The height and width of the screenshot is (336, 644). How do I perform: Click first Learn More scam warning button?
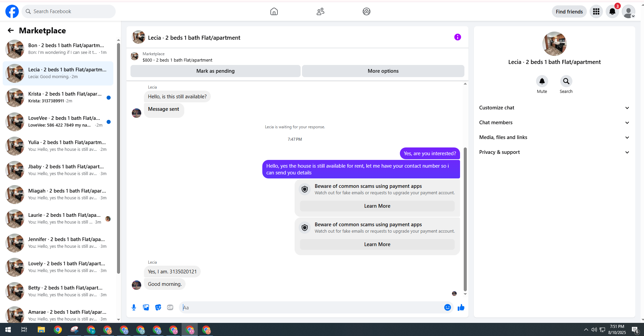click(x=377, y=206)
